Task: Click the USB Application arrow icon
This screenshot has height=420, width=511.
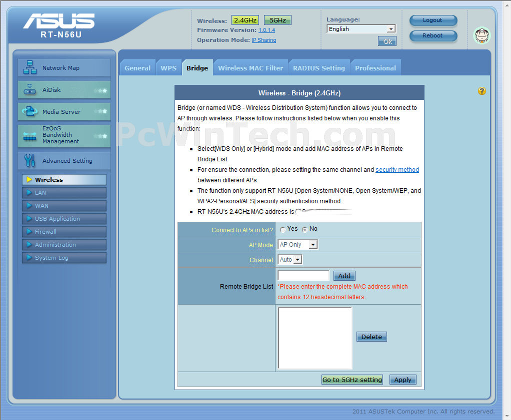Action: pos(29,219)
